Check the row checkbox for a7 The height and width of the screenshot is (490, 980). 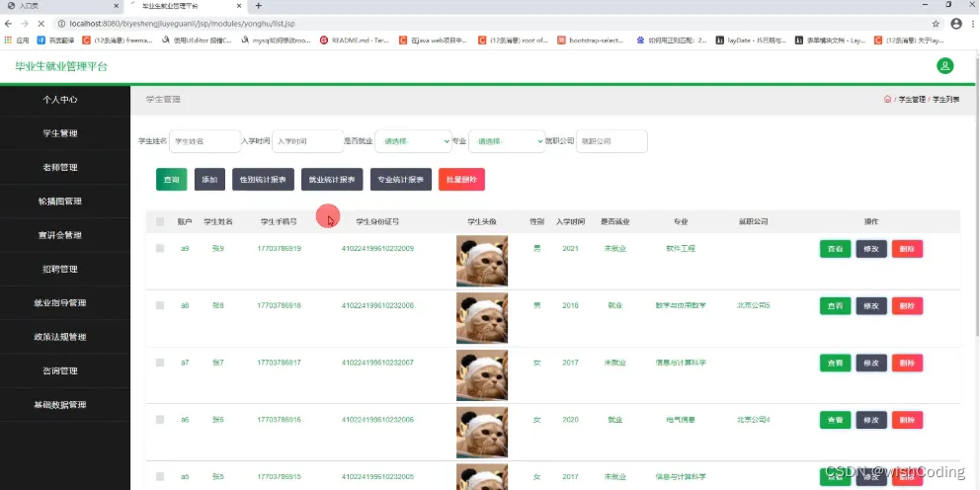[160, 363]
